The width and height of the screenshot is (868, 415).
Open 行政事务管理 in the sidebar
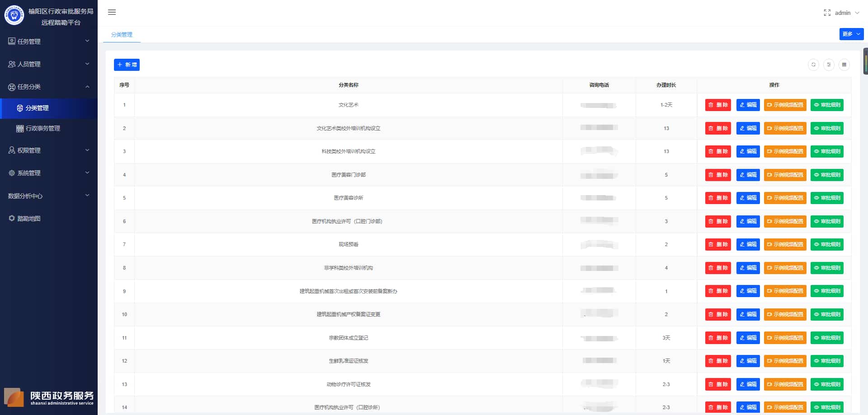pyautogui.click(x=49, y=128)
